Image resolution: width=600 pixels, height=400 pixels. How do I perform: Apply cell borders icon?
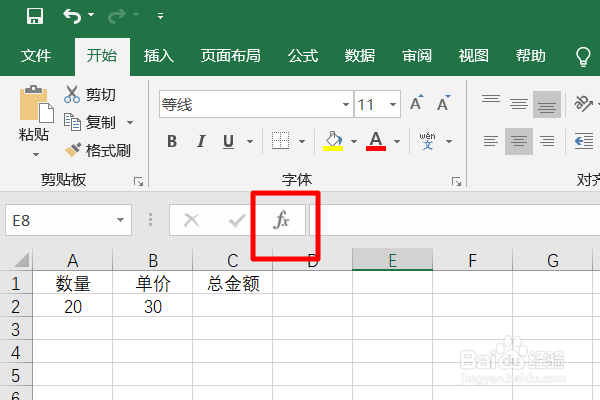click(280, 141)
